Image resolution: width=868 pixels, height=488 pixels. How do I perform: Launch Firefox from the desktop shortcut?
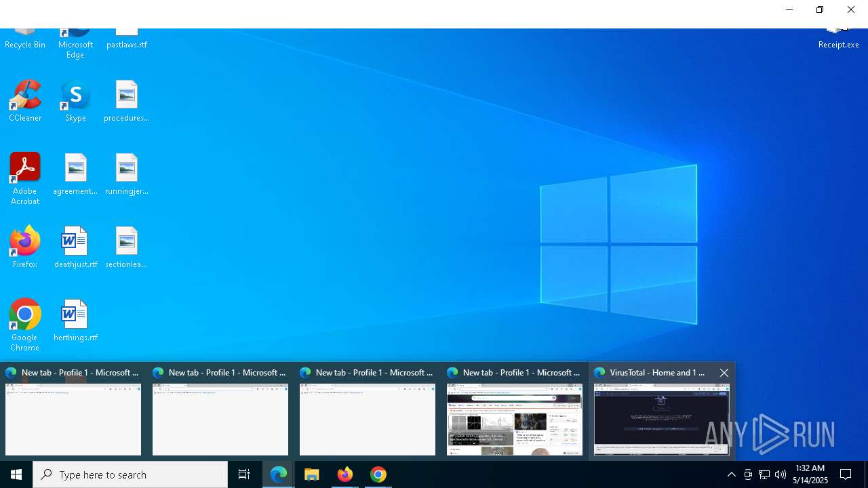25,247
